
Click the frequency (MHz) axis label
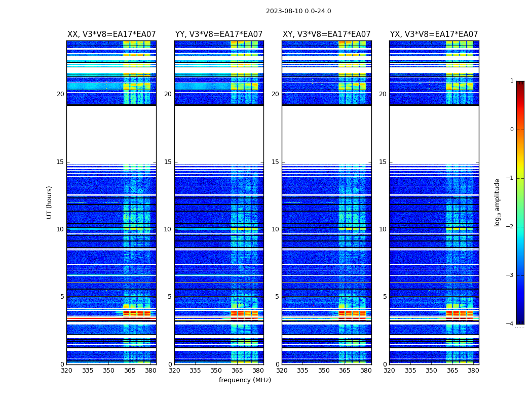[x=245, y=380]
